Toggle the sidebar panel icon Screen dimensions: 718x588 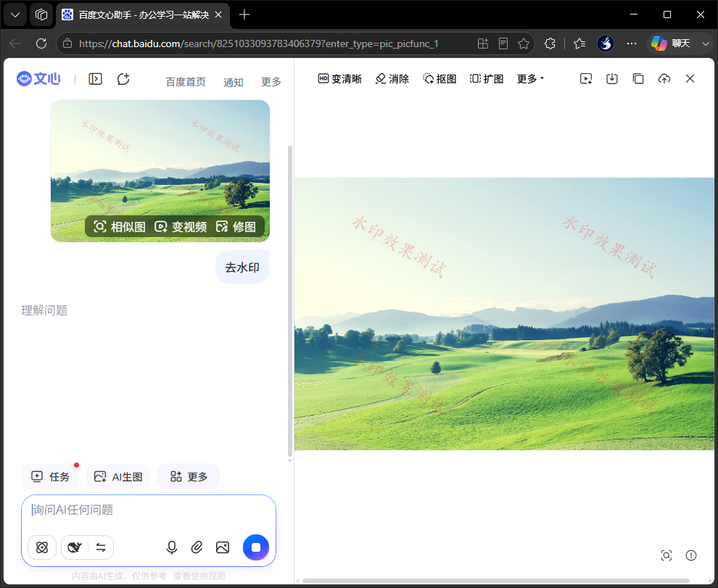coord(95,79)
